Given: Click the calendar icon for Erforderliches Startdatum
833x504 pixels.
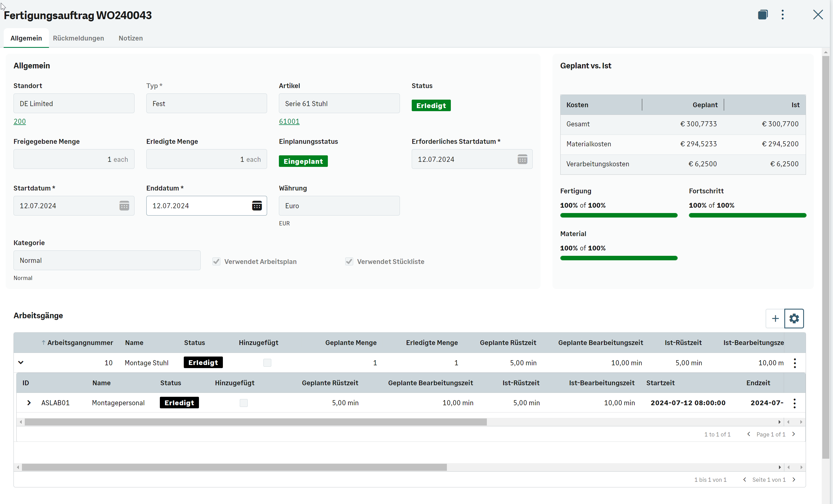Looking at the screenshot, I should [x=522, y=159].
